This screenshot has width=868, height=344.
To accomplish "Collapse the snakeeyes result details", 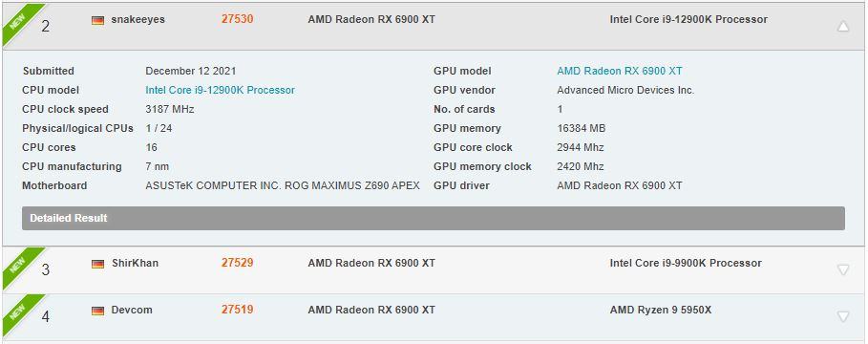I will pyautogui.click(x=843, y=26).
